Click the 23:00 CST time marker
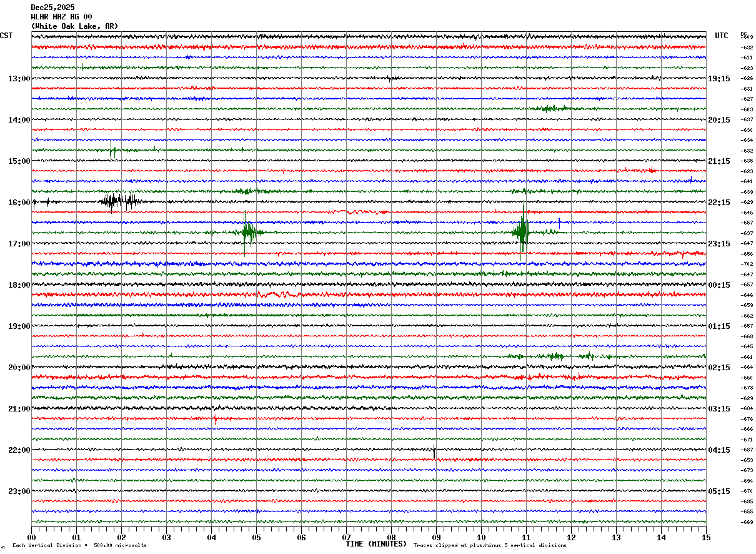 19,491
